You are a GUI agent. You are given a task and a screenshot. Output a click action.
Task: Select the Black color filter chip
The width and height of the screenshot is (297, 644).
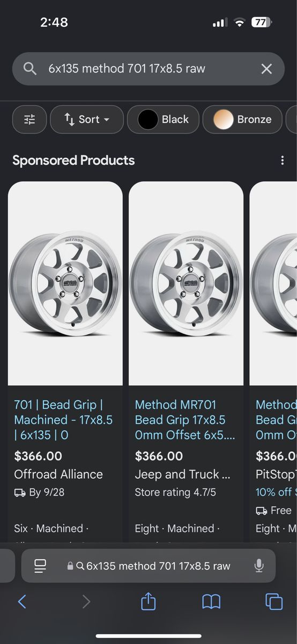point(163,120)
